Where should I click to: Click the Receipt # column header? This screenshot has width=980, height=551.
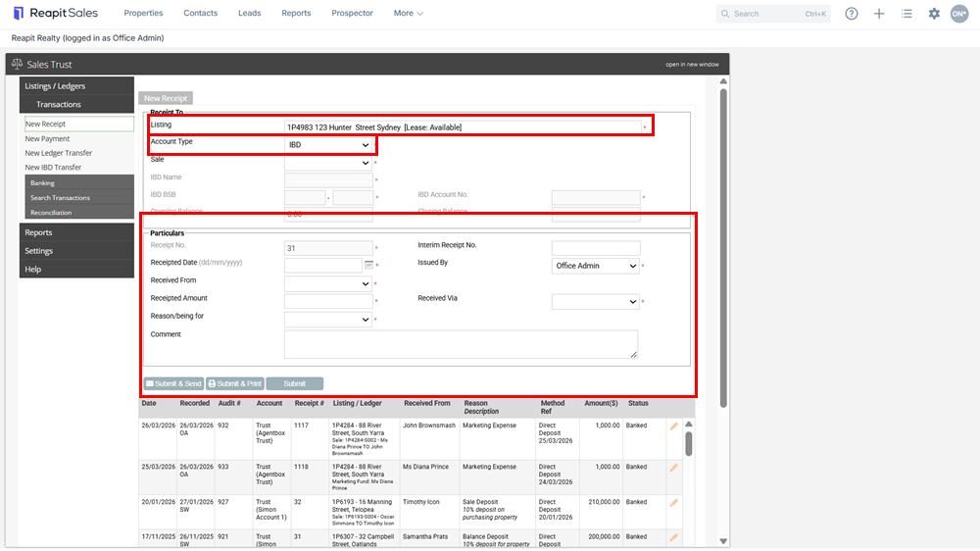click(310, 403)
